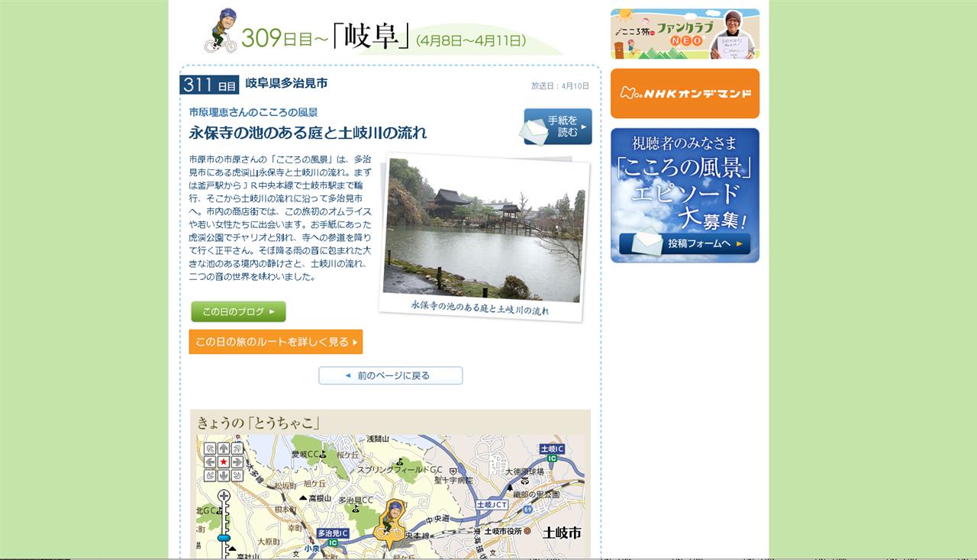Zoom in with the map plus button
This screenshot has width=977, height=560.
coord(224,496)
